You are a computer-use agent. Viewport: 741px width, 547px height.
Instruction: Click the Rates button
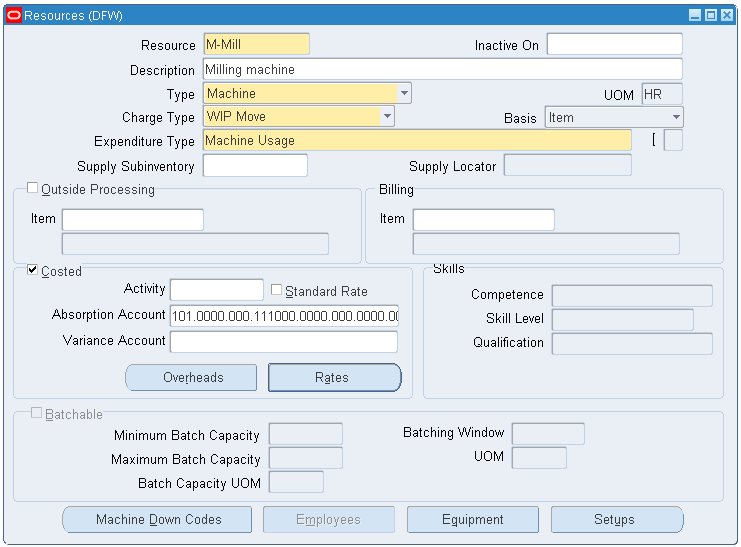(x=335, y=377)
